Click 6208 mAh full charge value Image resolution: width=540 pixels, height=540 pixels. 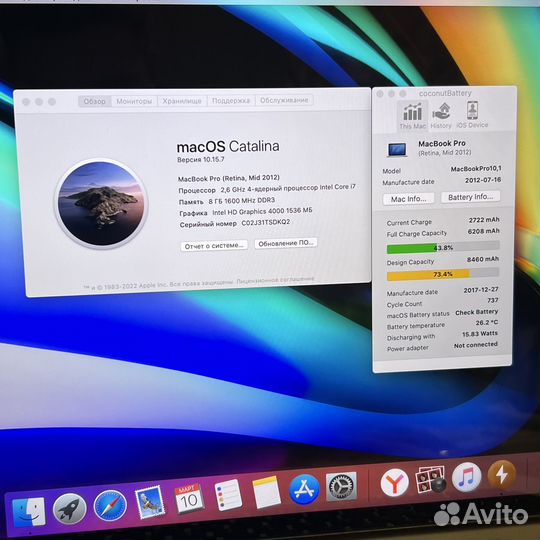pyautogui.click(x=484, y=231)
